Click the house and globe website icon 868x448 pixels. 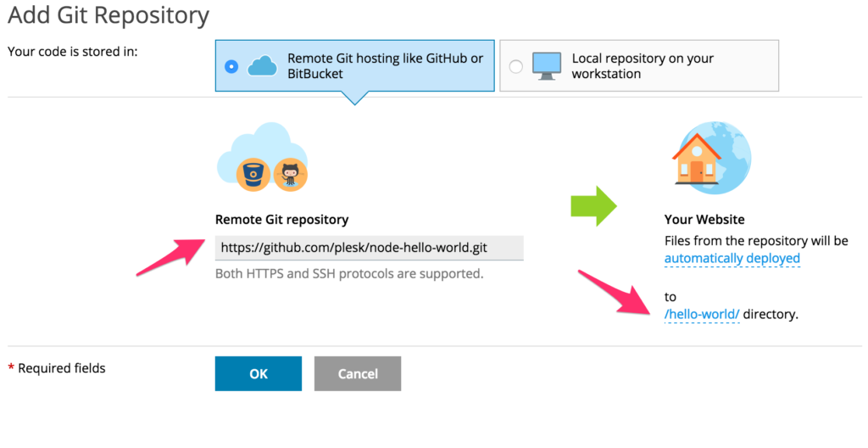pos(712,158)
